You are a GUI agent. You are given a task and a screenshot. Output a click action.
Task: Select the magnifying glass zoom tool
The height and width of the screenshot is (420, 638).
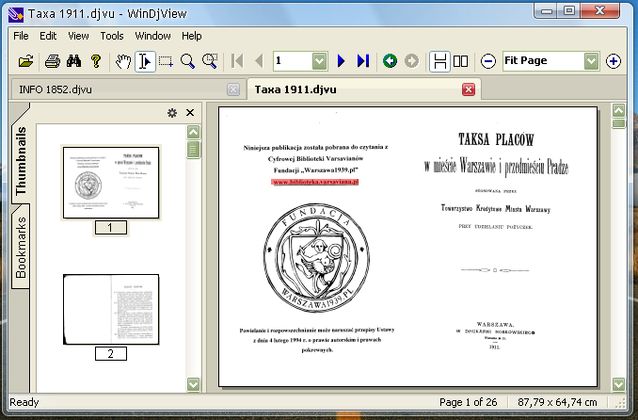point(188,61)
